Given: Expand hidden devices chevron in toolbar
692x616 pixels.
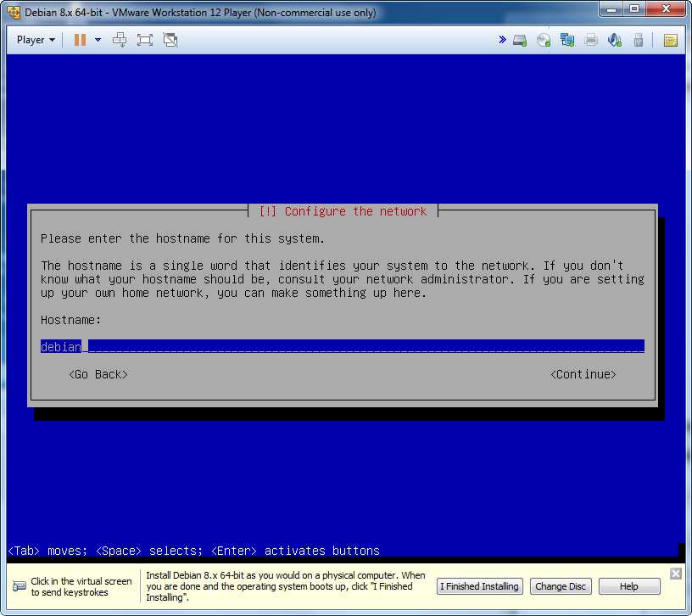Looking at the screenshot, I should (x=502, y=40).
